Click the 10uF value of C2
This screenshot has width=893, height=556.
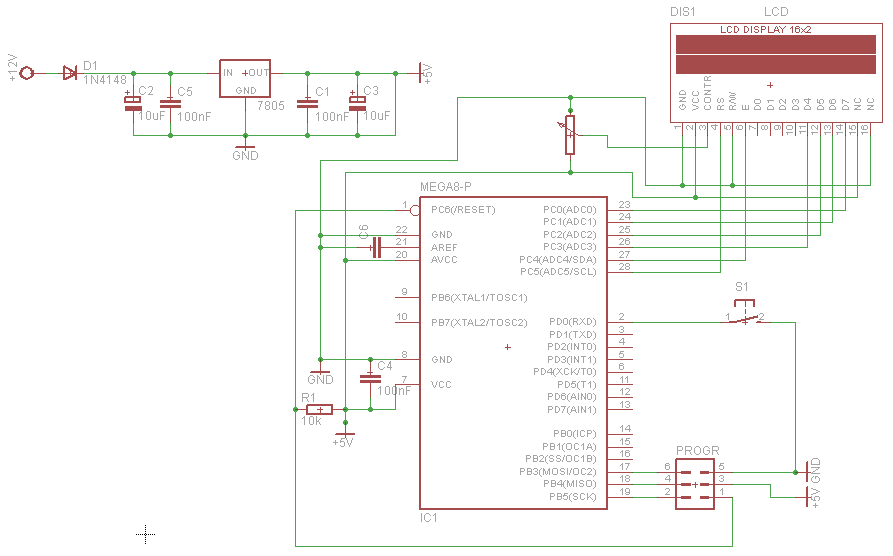tap(151, 116)
